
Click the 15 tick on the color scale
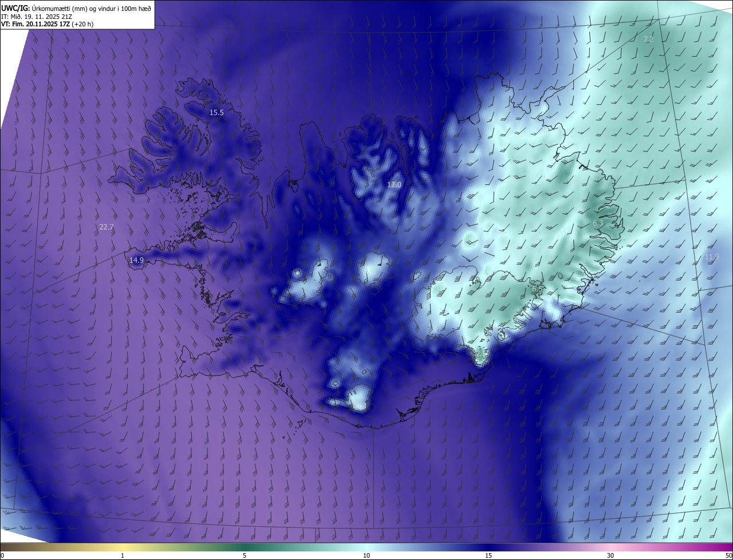point(488,556)
